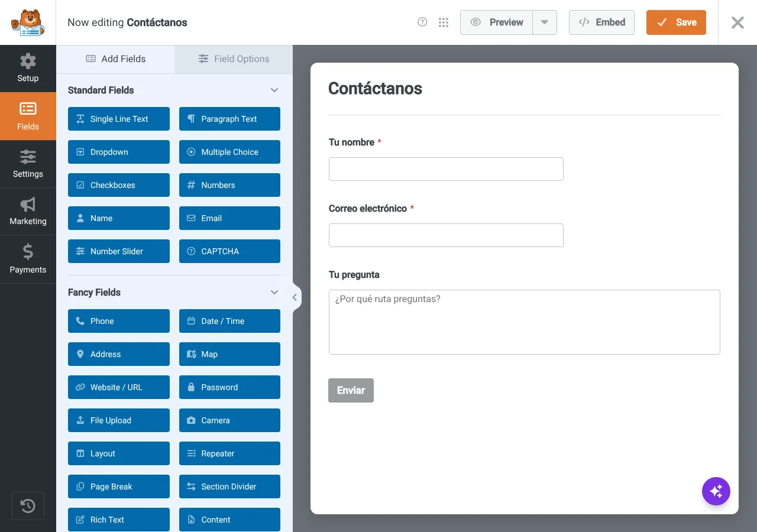Add a Phone field
The height and width of the screenshot is (532, 757).
point(119,321)
